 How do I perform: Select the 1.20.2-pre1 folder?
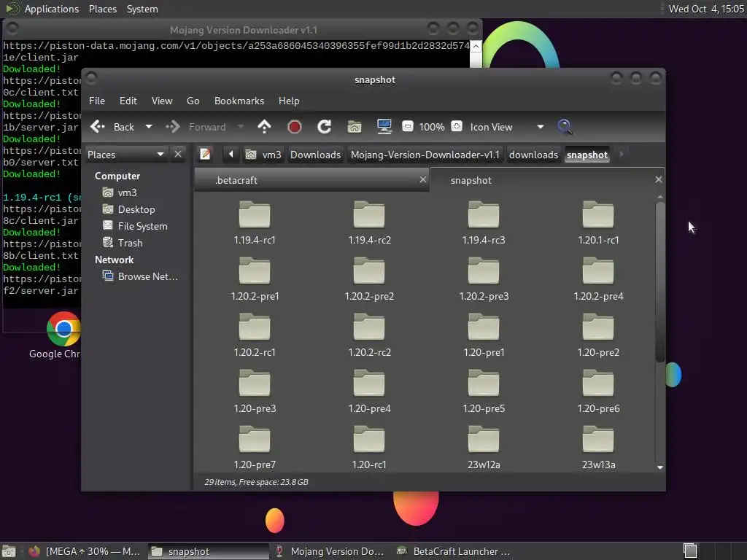coord(255,279)
